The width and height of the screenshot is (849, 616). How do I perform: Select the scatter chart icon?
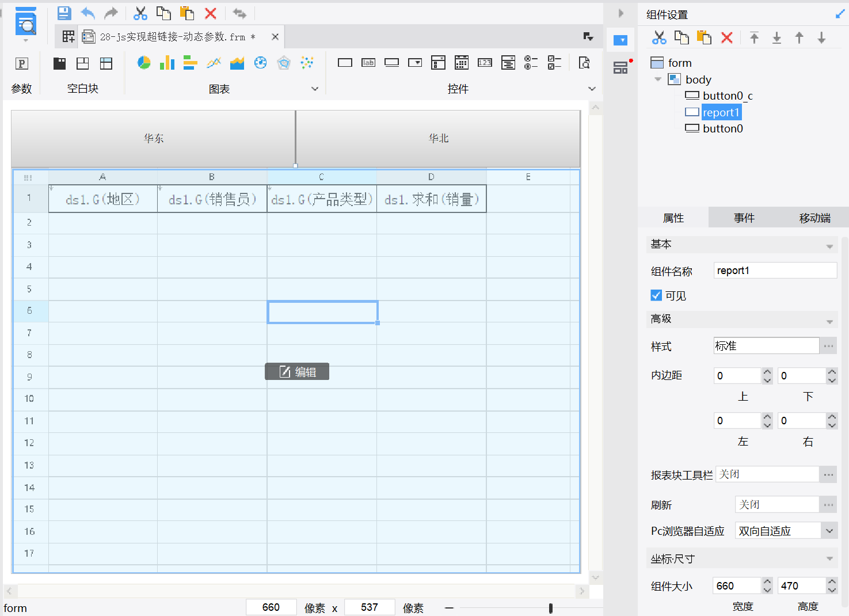[307, 63]
